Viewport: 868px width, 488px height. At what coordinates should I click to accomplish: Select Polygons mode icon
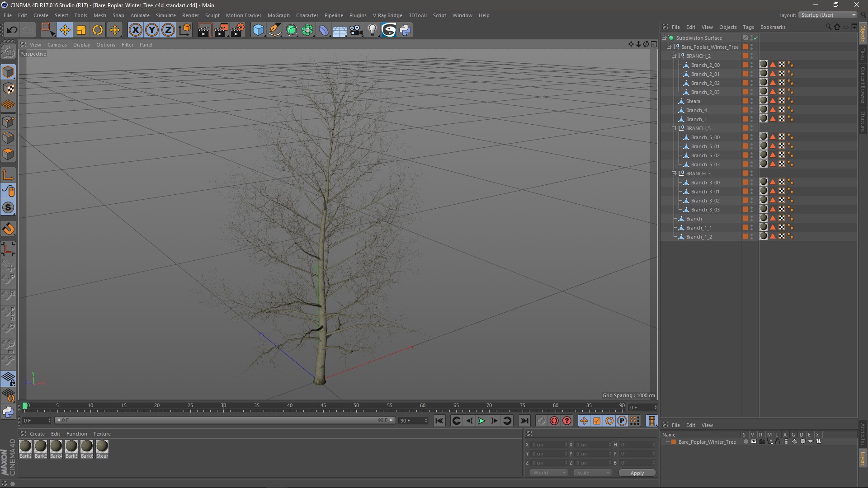click(8, 155)
